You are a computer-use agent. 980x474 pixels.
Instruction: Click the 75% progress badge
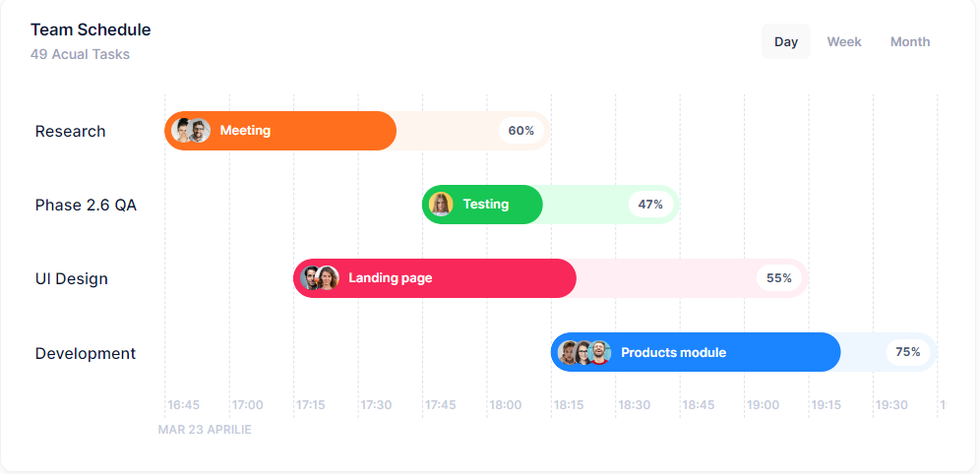point(908,352)
